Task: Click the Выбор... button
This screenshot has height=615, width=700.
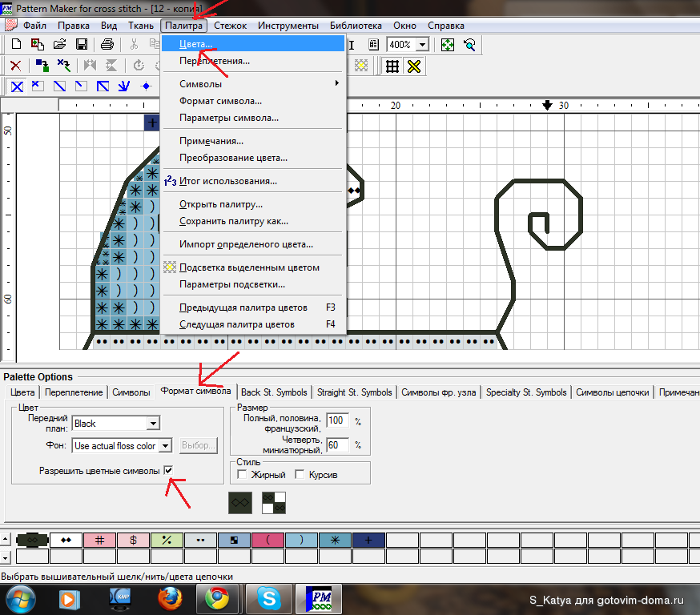Action: (x=198, y=445)
